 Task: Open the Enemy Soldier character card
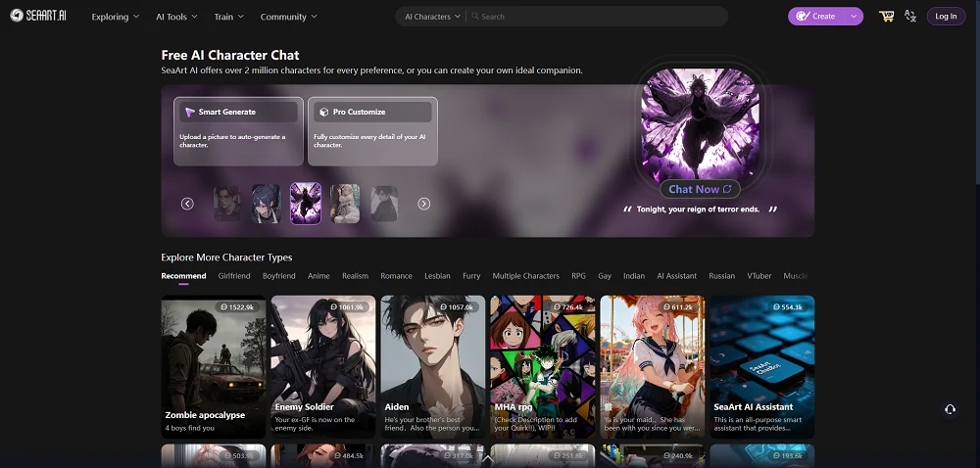pyautogui.click(x=323, y=367)
